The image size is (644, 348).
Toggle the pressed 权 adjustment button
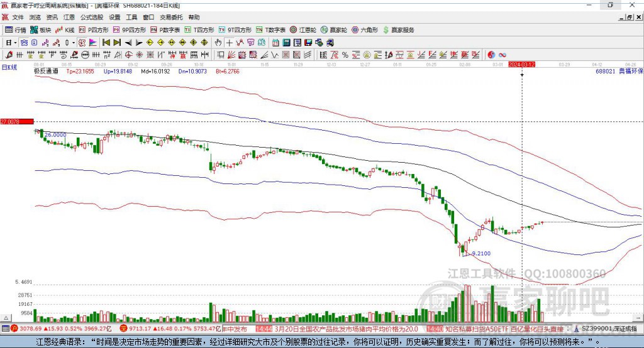tap(82, 43)
